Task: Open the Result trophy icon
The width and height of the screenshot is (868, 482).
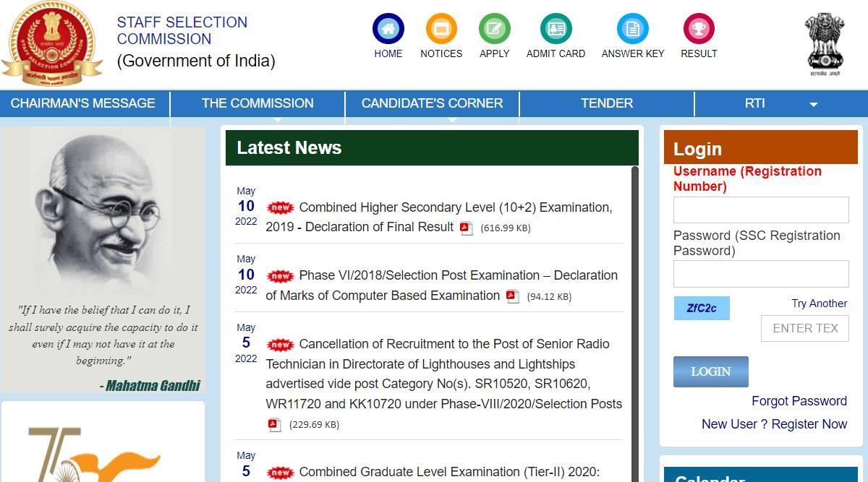Action: 699,29
